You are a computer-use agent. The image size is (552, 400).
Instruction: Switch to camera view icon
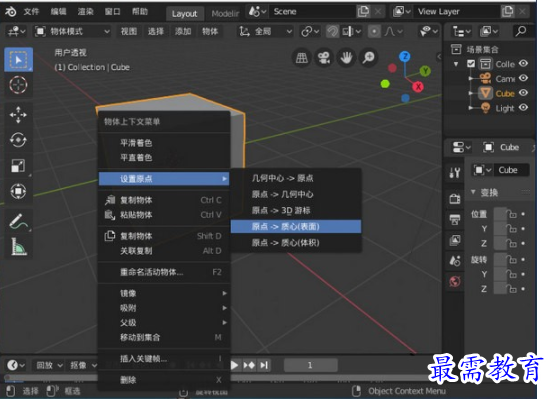pos(324,58)
